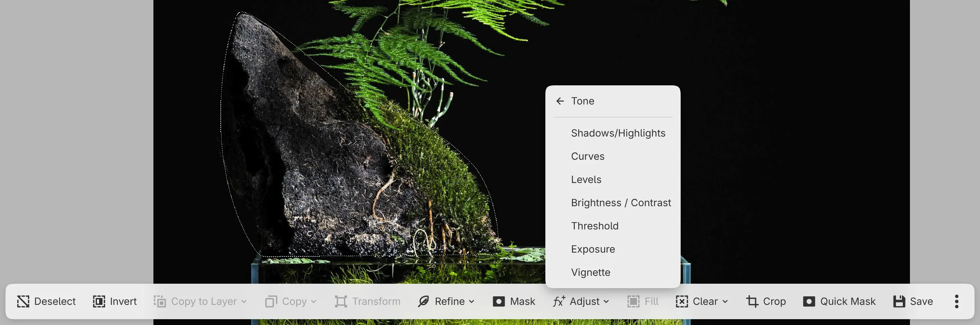
Task: Collapse the Adjust dropdown chevron
Action: pyautogui.click(x=607, y=301)
